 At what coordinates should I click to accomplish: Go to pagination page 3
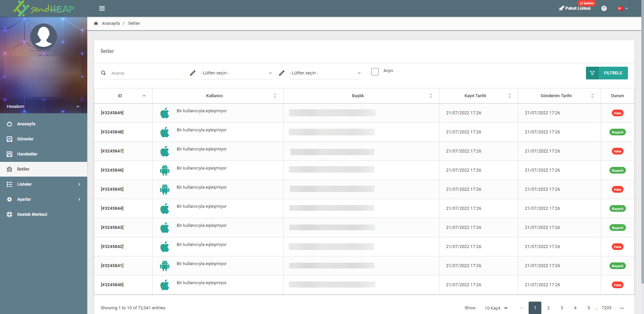[x=562, y=308]
